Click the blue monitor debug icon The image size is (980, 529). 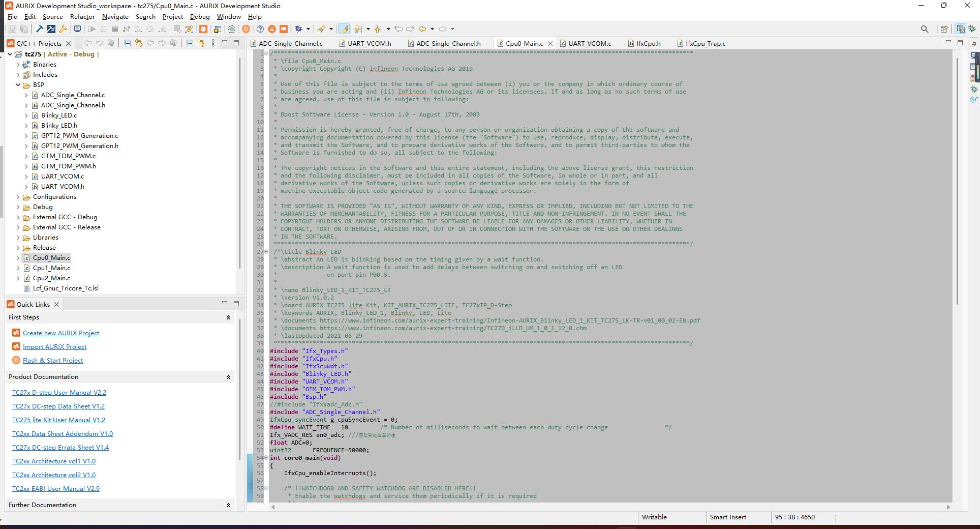pyautogui.click(x=77, y=29)
